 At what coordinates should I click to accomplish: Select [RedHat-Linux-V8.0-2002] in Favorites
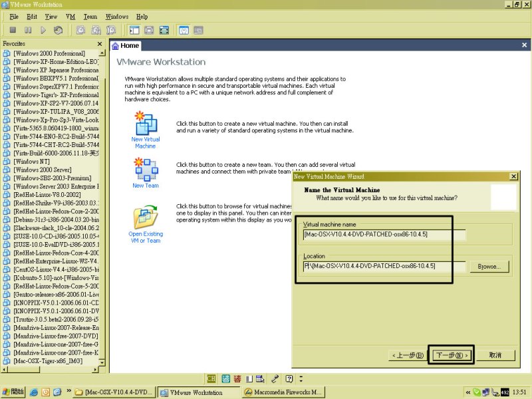(47, 195)
